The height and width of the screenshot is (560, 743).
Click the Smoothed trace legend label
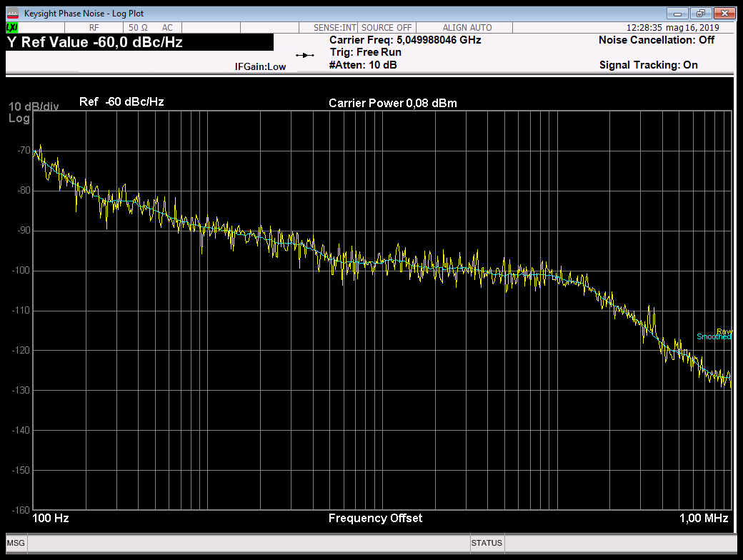(x=713, y=337)
